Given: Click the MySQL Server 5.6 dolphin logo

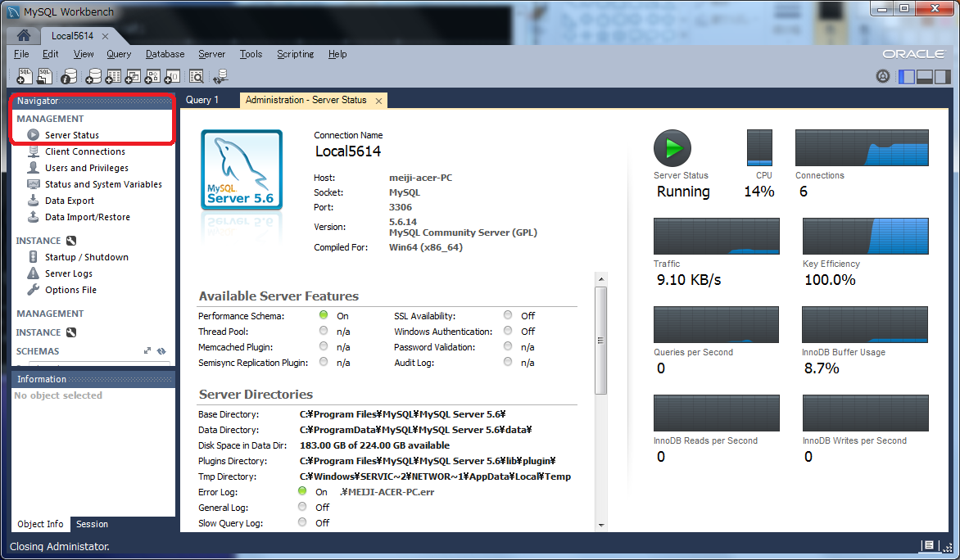Looking at the screenshot, I should pyautogui.click(x=242, y=169).
